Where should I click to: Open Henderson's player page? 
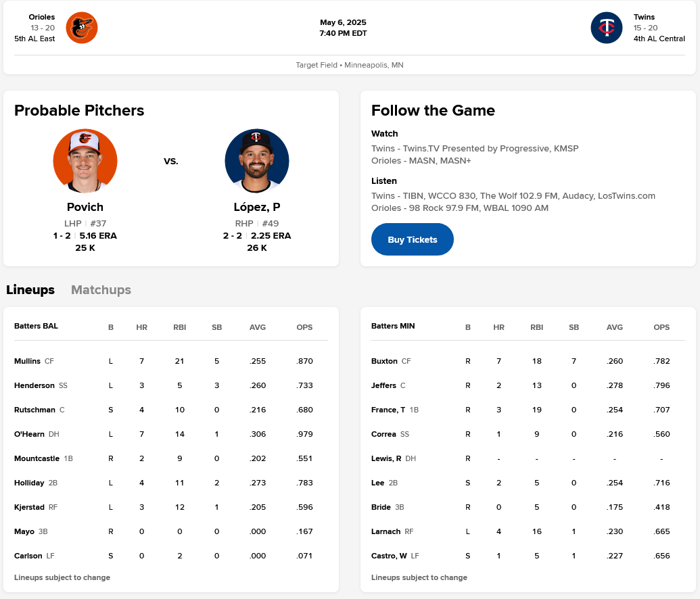34,385
